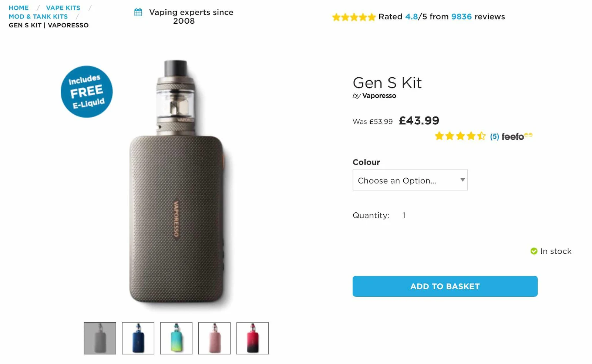Viewport: 592px width, 364px height.
Task: Select the grey kit thumbnail
Action: pyautogui.click(x=100, y=338)
